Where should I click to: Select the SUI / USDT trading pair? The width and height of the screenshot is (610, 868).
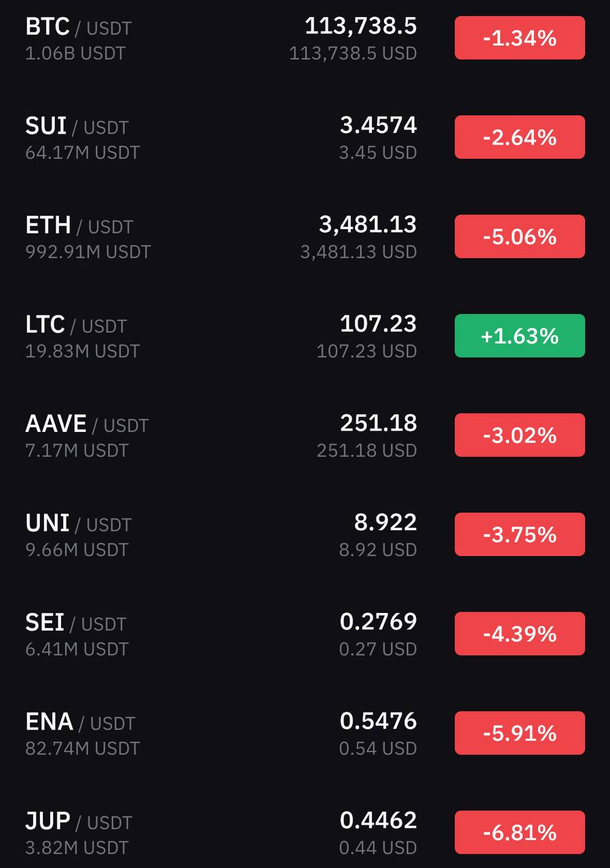pyautogui.click(x=305, y=138)
